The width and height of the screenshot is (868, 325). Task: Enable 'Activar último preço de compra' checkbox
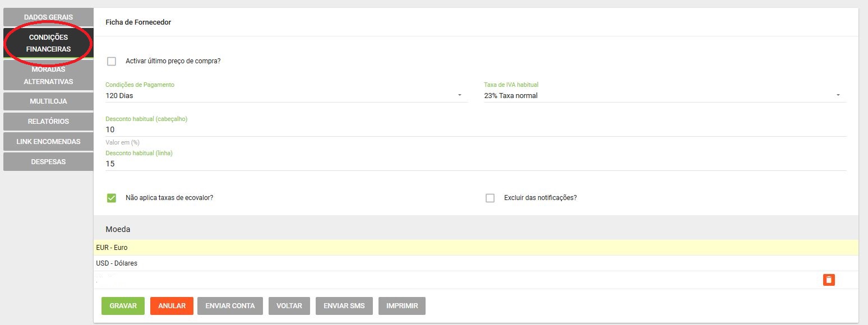[x=112, y=61]
